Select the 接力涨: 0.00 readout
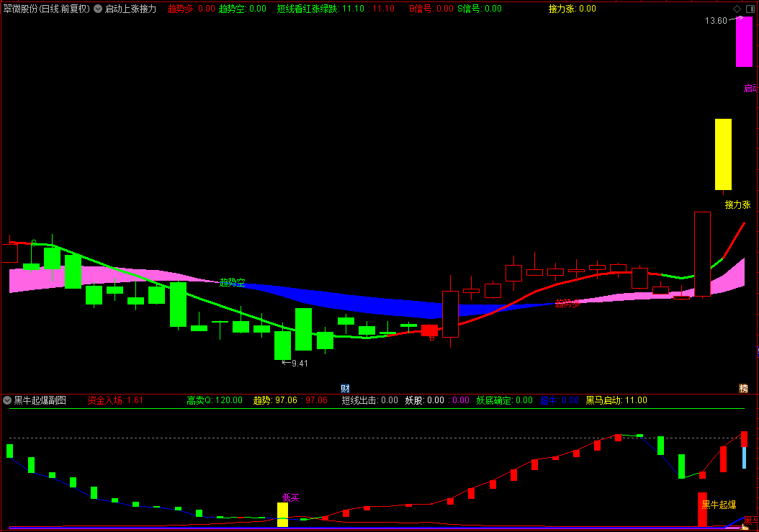 click(572, 9)
